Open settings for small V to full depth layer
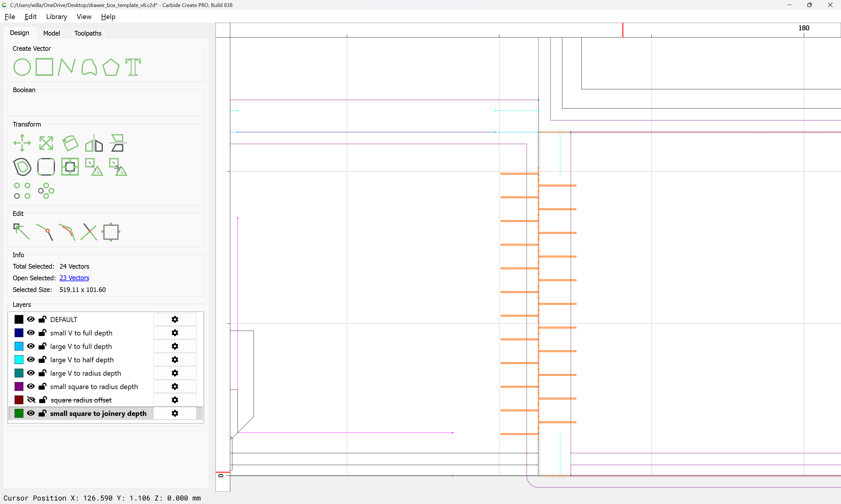 click(175, 333)
